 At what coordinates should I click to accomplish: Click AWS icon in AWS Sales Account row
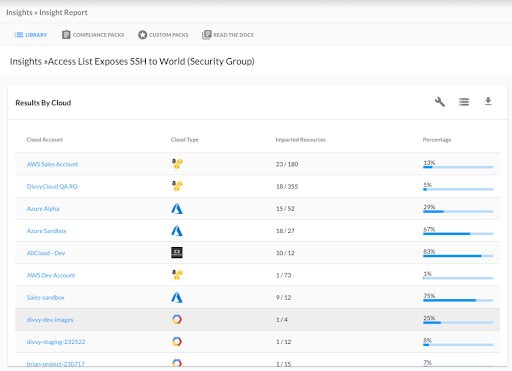coord(177,164)
